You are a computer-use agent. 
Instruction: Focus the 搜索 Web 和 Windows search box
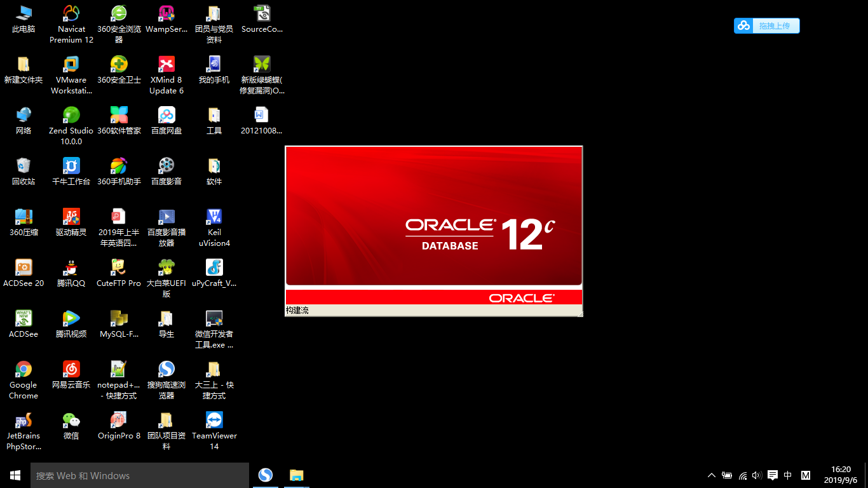click(140, 475)
